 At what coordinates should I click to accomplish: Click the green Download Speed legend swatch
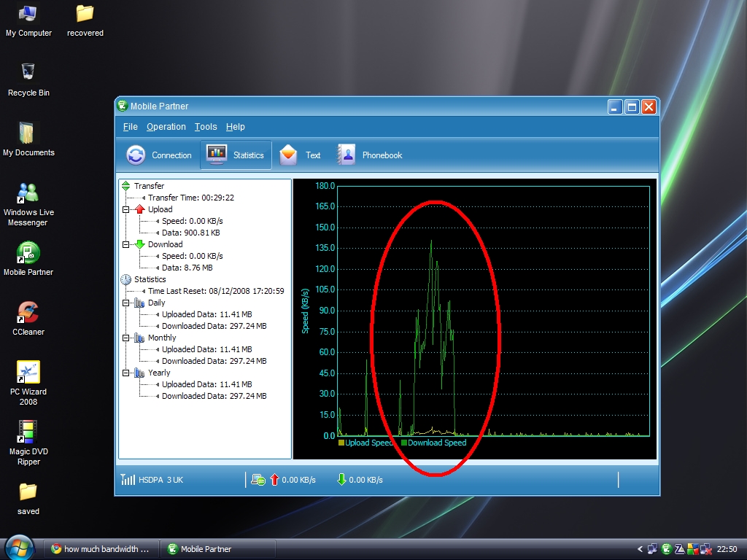click(x=404, y=443)
